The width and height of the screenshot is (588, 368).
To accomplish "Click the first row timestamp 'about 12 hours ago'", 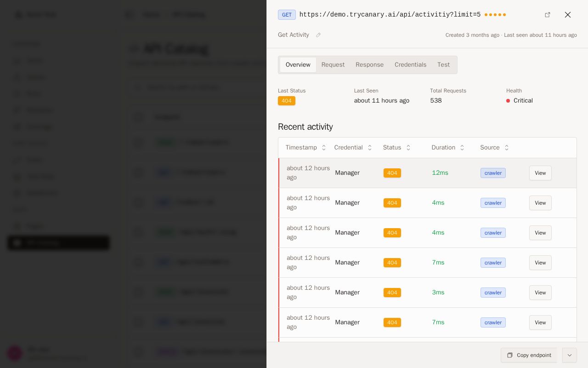I will click(308, 173).
